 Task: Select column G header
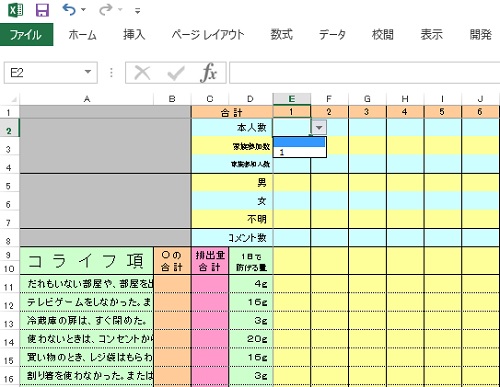coord(367,99)
